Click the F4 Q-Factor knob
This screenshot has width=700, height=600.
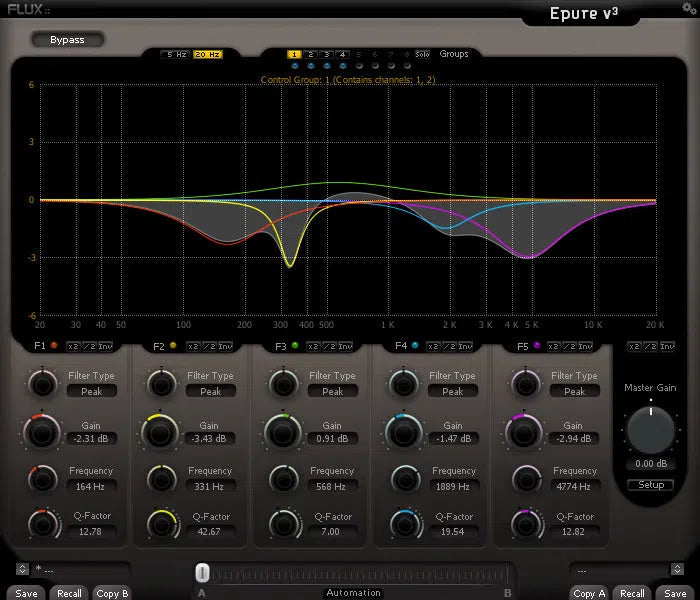405,522
